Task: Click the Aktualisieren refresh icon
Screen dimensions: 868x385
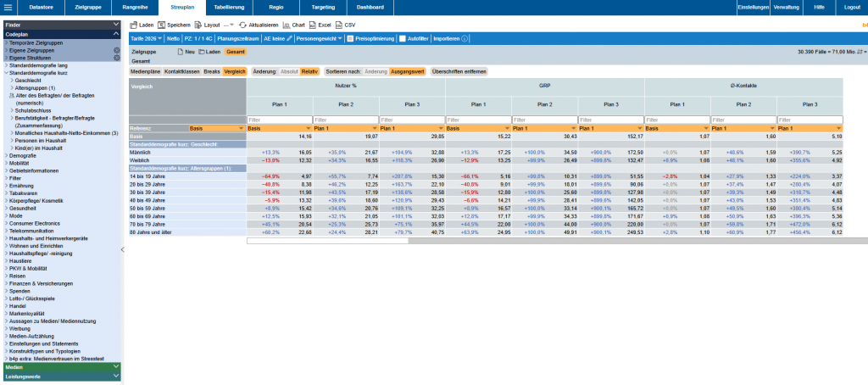Action: click(243, 25)
